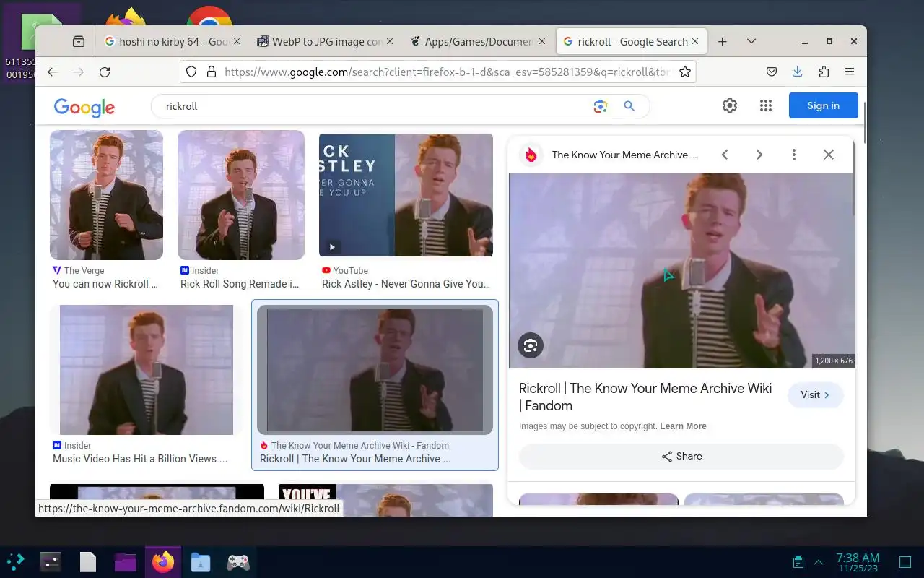
Task: Open the Rickroll Know Your Meme Archive Wiki title link
Action: pyautogui.click(x=645, y=397)
